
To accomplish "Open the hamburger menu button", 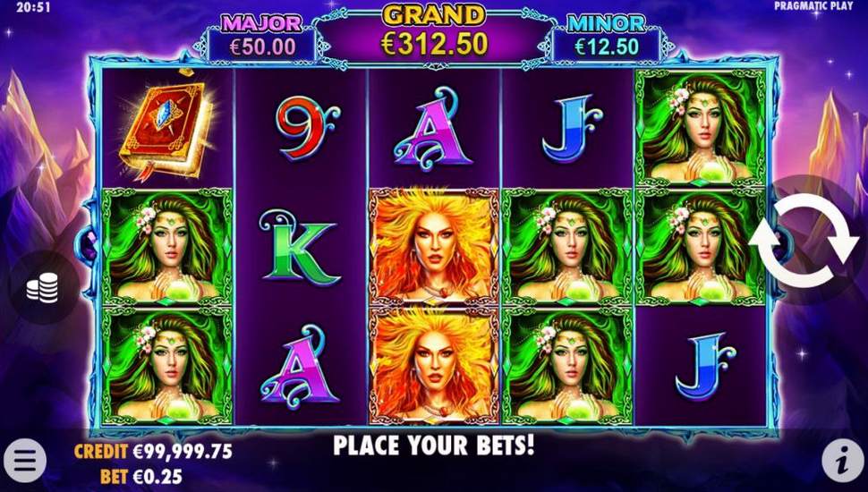I will pos(24,461).
